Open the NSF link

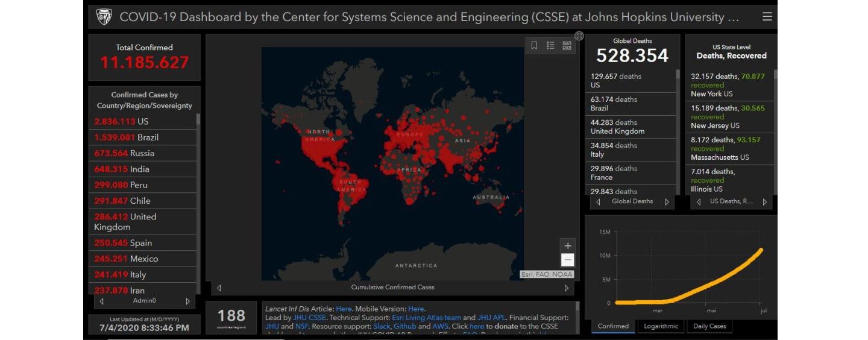point(301,327)
